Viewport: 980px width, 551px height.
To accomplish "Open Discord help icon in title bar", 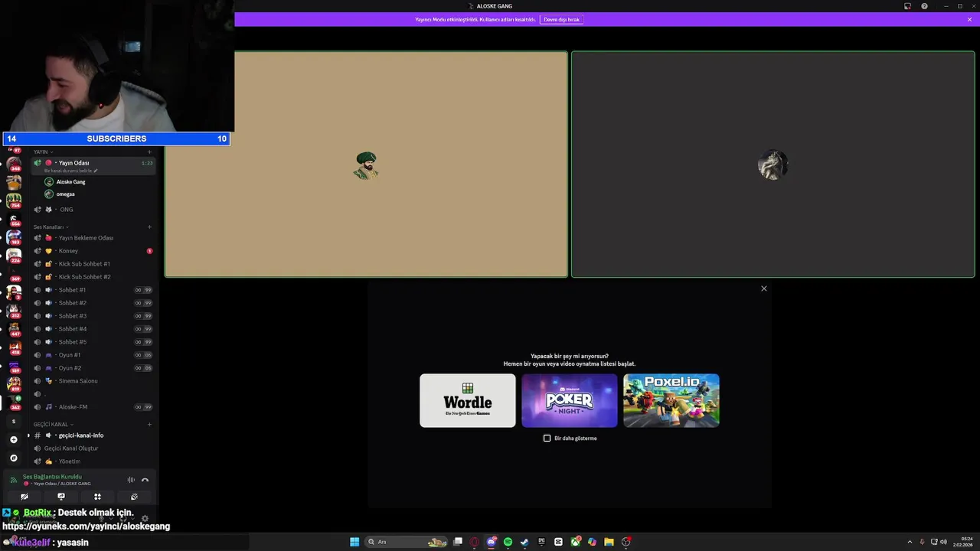I will (924, 6).
